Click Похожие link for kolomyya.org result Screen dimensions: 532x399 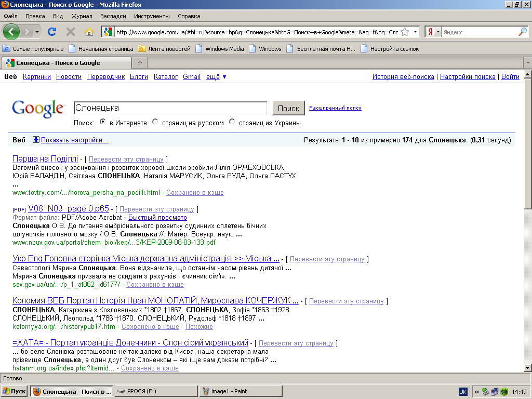point(199,326)
